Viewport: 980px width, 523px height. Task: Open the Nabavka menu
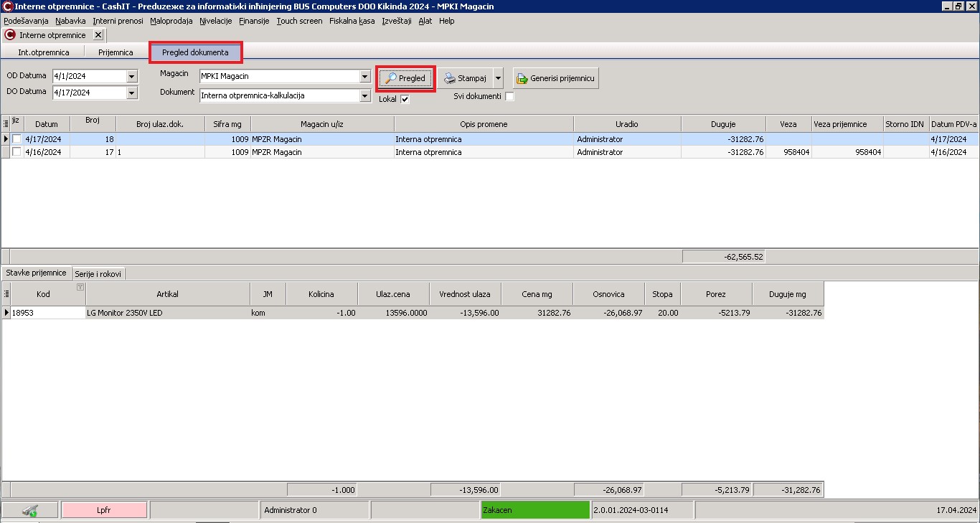[x=70, y=21]
